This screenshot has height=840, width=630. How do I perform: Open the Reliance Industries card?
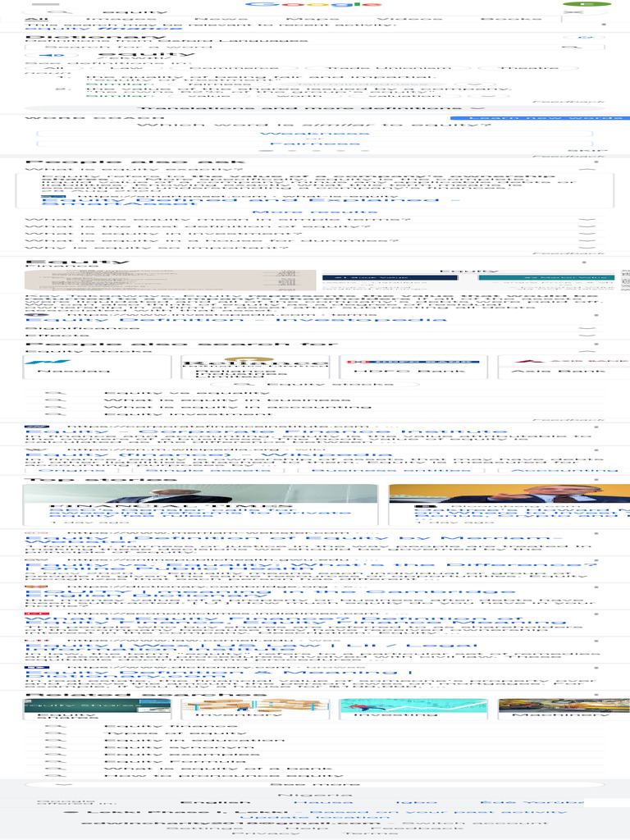(x=255, y=367)
